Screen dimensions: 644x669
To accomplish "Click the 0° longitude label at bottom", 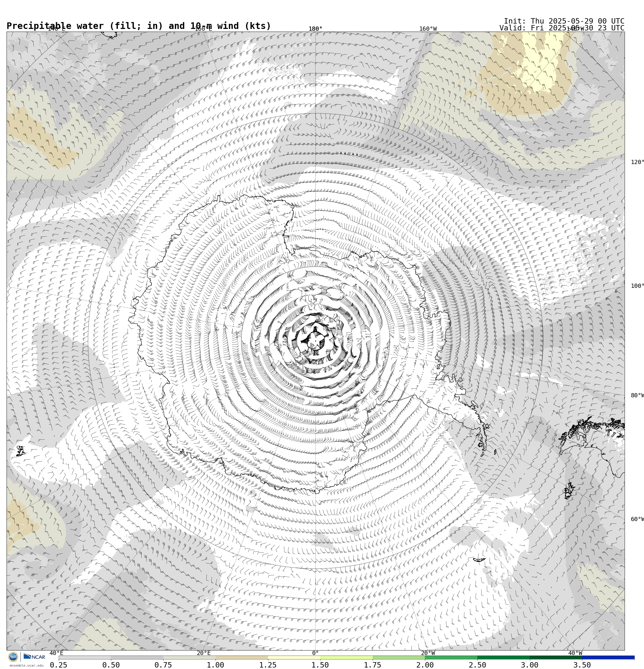I will coord(315,653).
